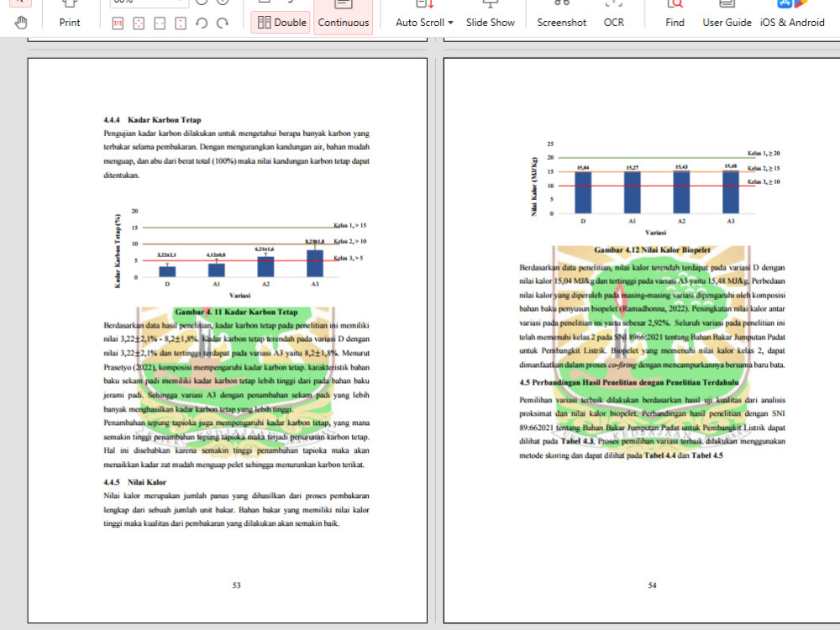Image resolution: width=840 pixels, height=630 pixels.
Task: Run the OCR tool
Action: 613,16
